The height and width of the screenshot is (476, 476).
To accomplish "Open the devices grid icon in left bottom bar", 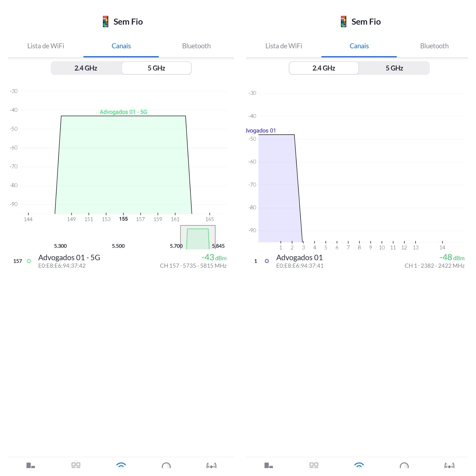I will [76, 465].
